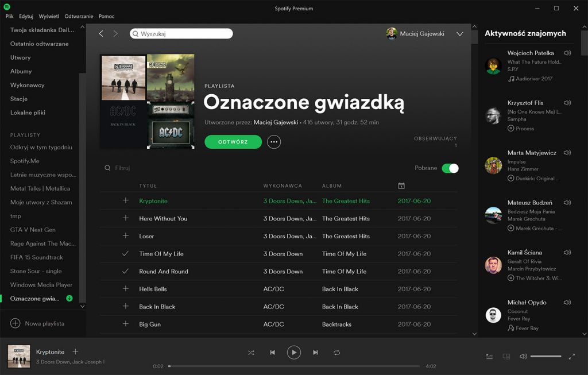The height and width of the screenshot is (375, 588).
Task: Click the Wyszukaj search field
Action: (x=181, y=34)
